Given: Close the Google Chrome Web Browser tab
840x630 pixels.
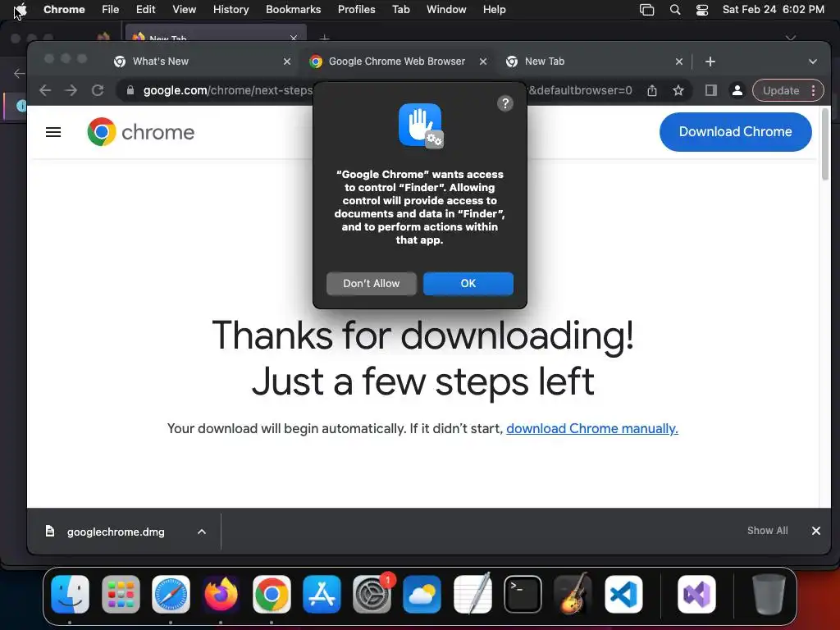Looking at the screenshot, I should point(483,62).
